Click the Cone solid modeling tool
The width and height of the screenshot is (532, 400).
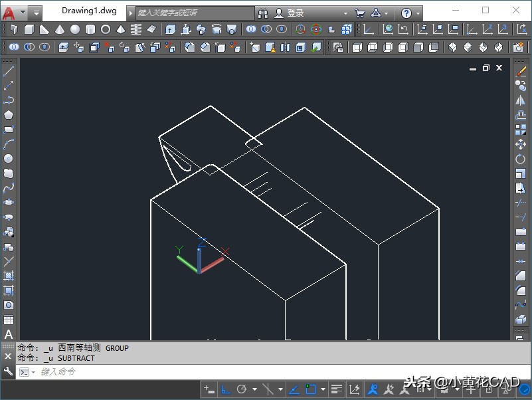tap(60, 29)
